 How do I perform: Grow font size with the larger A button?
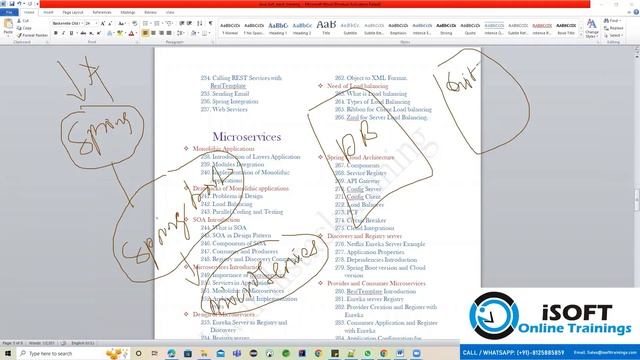(x=102, y=24)
